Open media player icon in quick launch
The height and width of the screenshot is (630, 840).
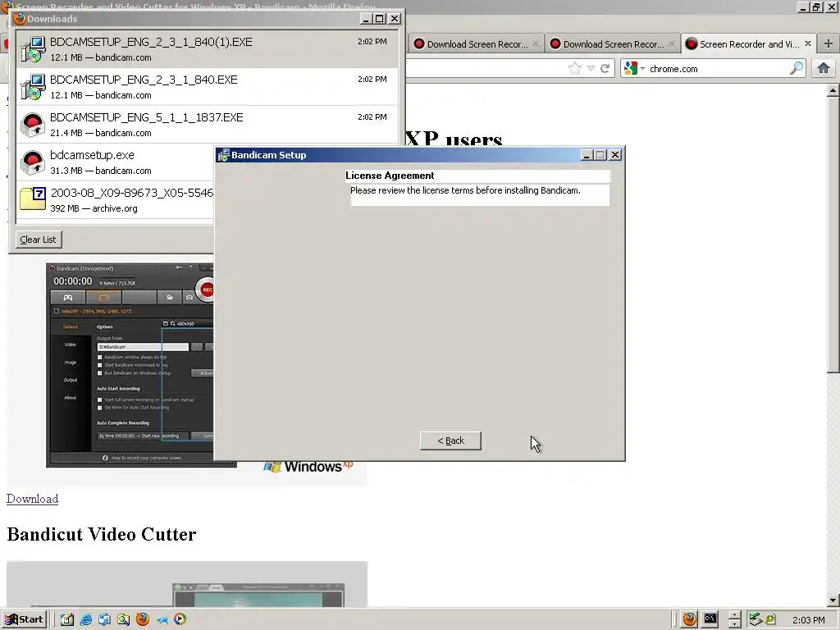180,619
